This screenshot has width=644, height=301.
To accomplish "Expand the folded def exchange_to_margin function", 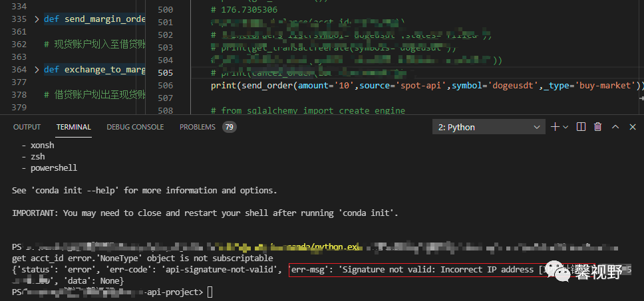I will pos(37,69).
